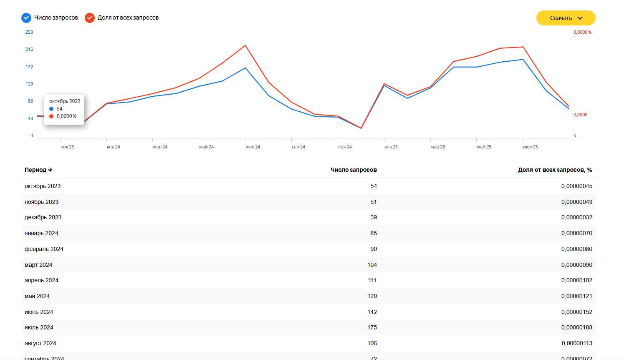Click the blue dot in chart tooltip
The height and width of the screenshot is (364, 624).
51,109
